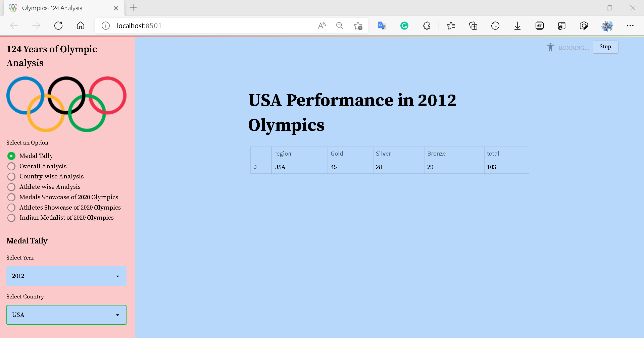Show browsing History
Screen dimensions: 644x338
pos(495,26)
